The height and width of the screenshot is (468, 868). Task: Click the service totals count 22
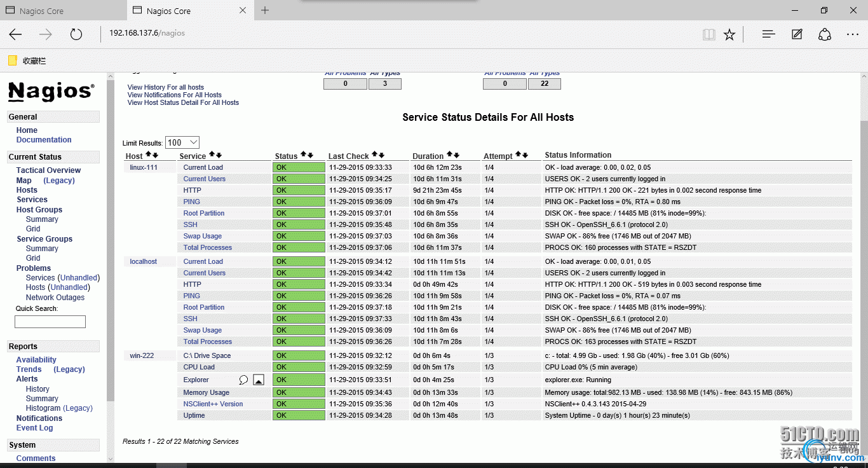pos(545,83)
